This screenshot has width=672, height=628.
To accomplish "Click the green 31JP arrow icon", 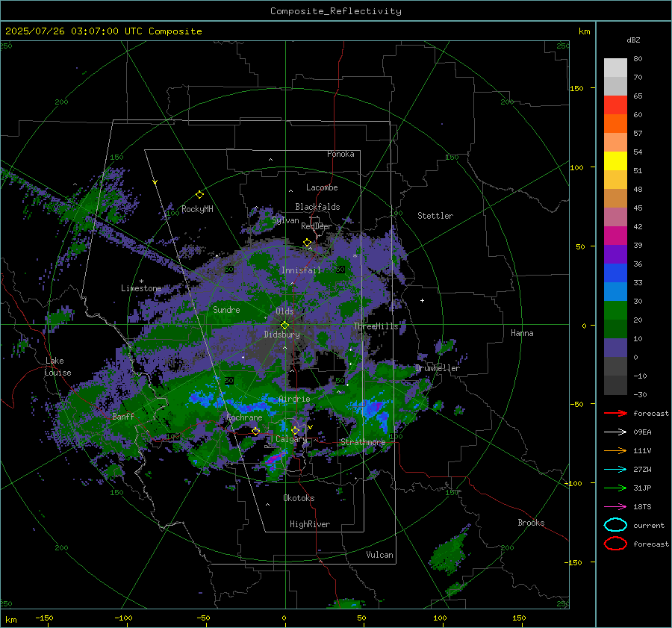I will (615, 488).
